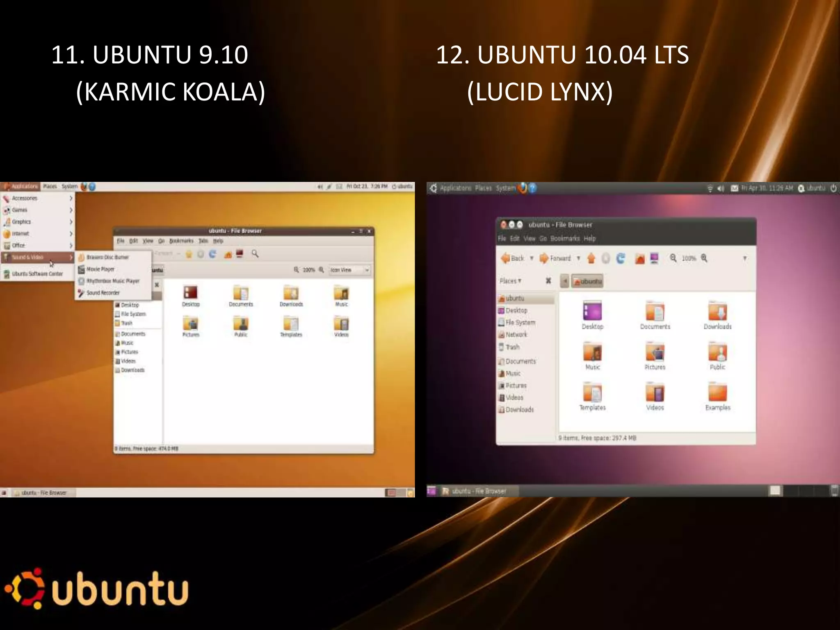Click network indicator in Lucid top panel
840x630 pixels.
[x=710, y=188]
